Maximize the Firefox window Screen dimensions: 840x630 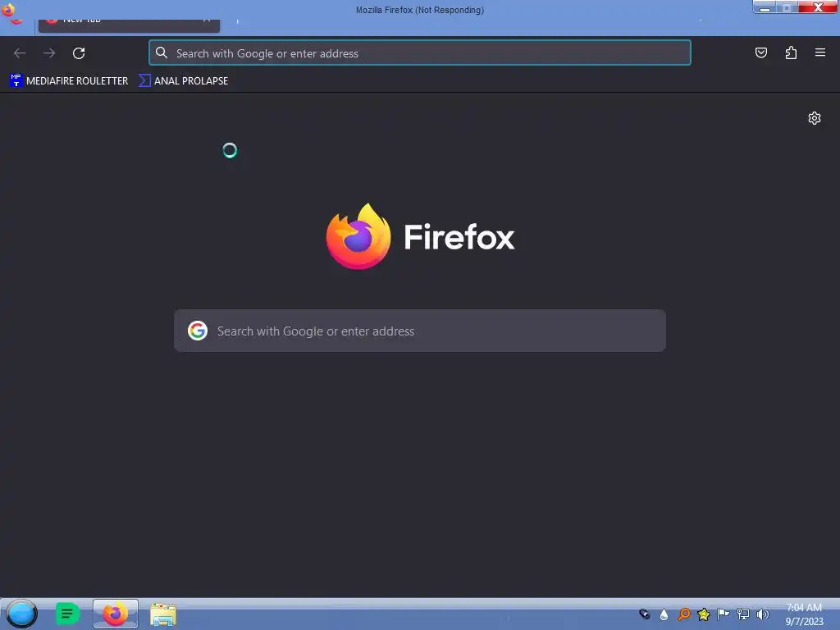(787, 7)
